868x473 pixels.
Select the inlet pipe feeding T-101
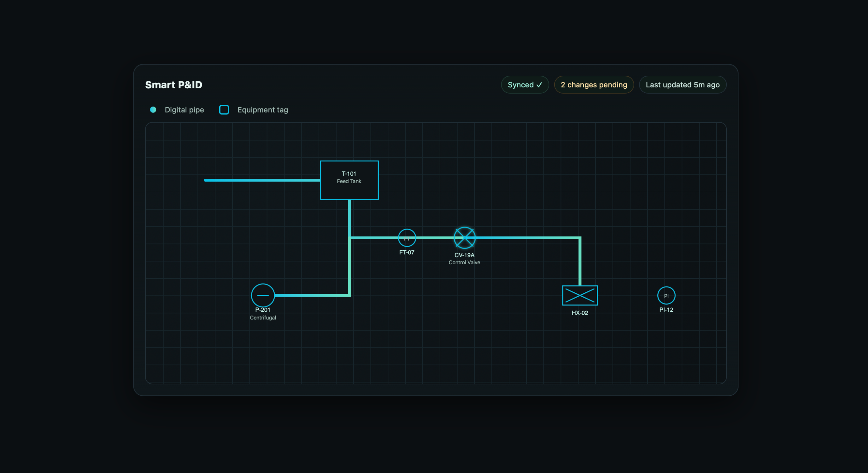(x=262, y=180)
